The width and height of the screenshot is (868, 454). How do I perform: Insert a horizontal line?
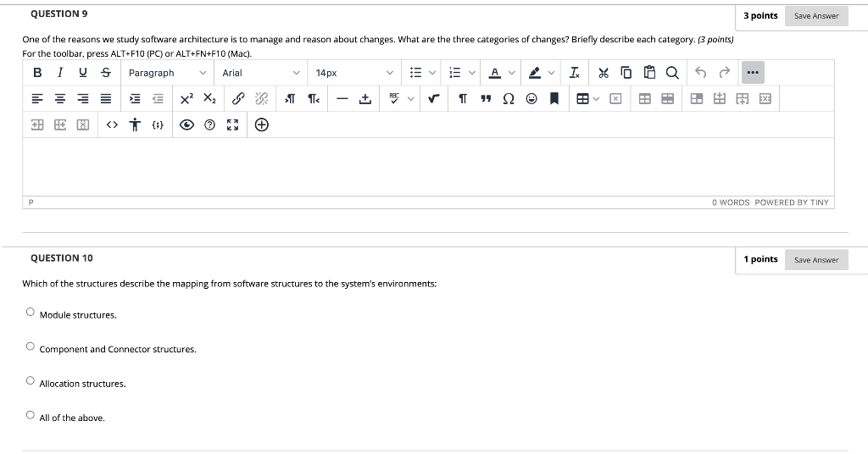click(342, 98)
